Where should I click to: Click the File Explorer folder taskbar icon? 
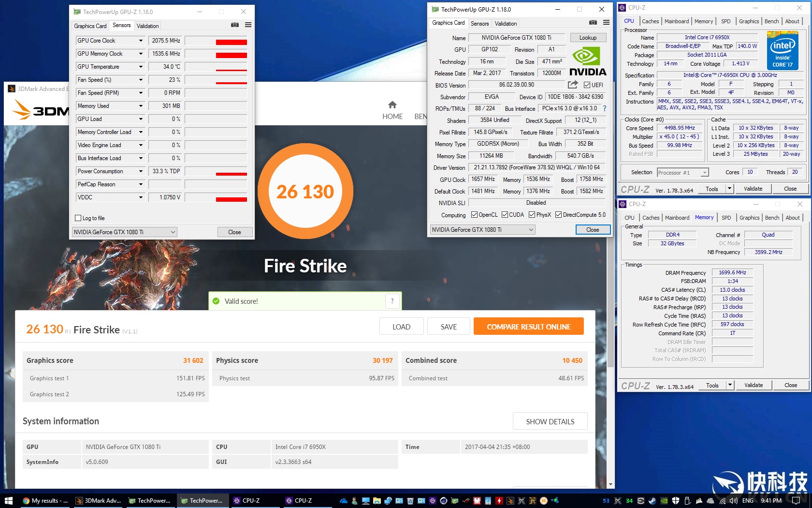pyautogui.click(x=377, y=501)
